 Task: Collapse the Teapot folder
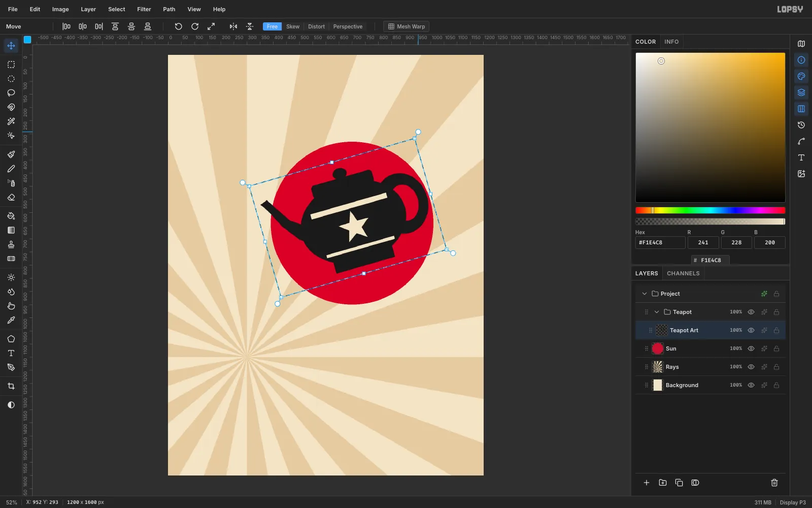click(x=657, y=312)
